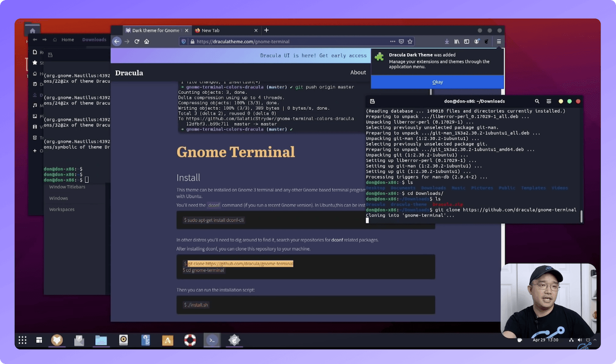Open the Downloads panel in the Firefox toolbar
This screenshot has height=364, width=616.
click(447, 41)
